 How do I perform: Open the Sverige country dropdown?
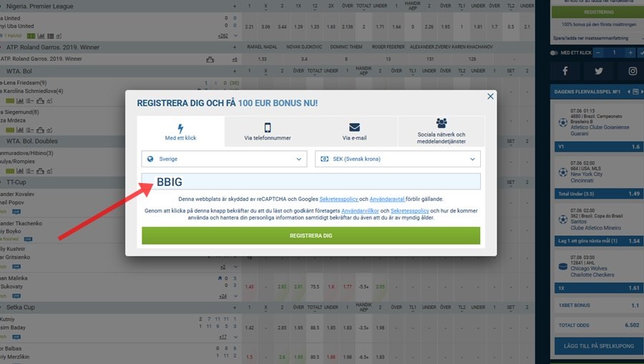coord(224,159)
